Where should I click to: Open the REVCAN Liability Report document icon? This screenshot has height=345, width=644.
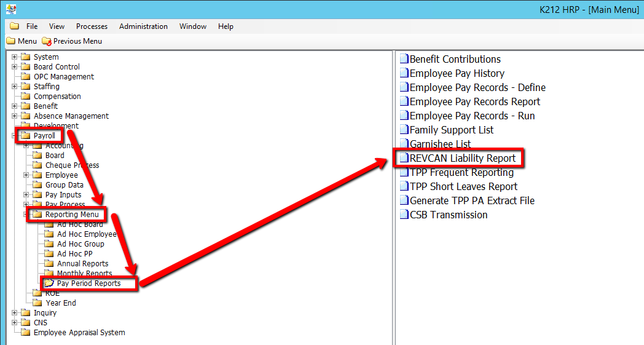tap(404, 159)
